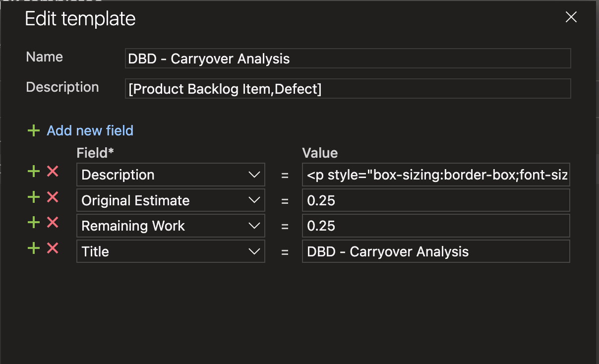Remove the Description field row
The height and width of the screenshot is (364, 599).
pyautogui.click(x=53, y=172)
